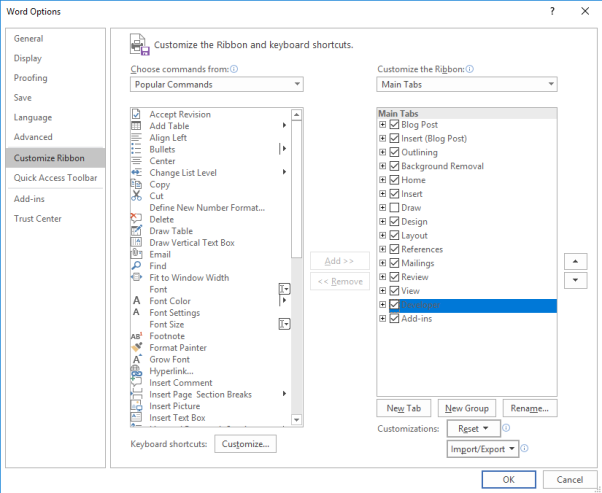Click the Find magnifier icon
Screen dimensions: 602x493
(136, 266)
